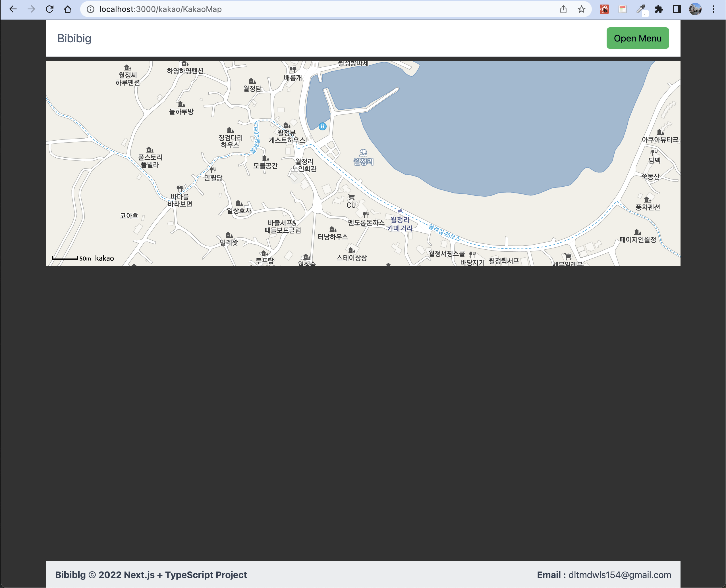726x588 pixels.
Task: Toggle the bookmark star in the address bar
Action: coord(582,9)
